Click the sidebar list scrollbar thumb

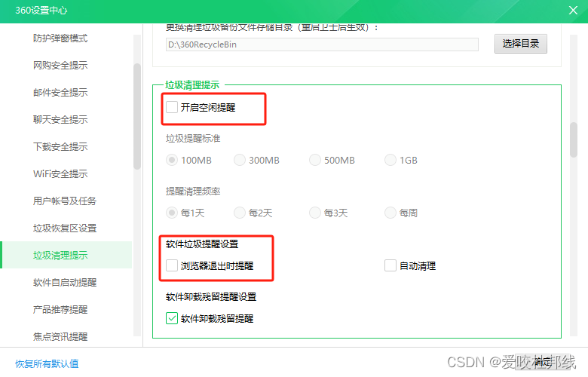[x=137, y=116]
